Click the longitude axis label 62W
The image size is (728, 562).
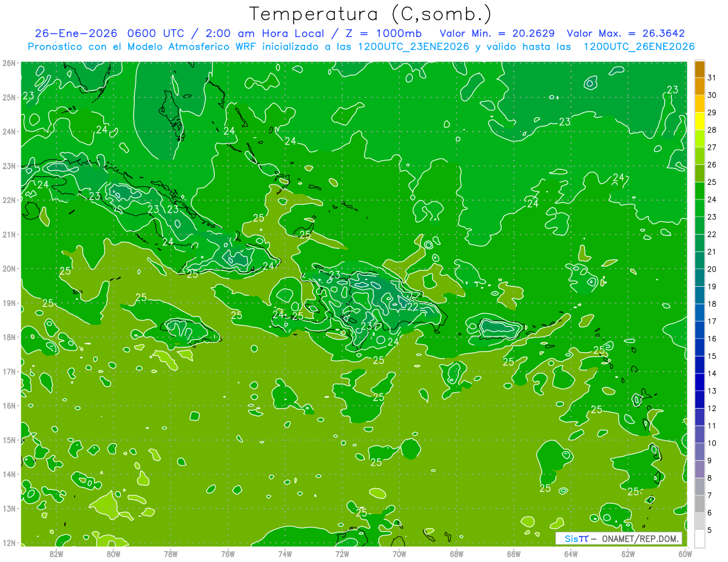[x=628, y=554]
